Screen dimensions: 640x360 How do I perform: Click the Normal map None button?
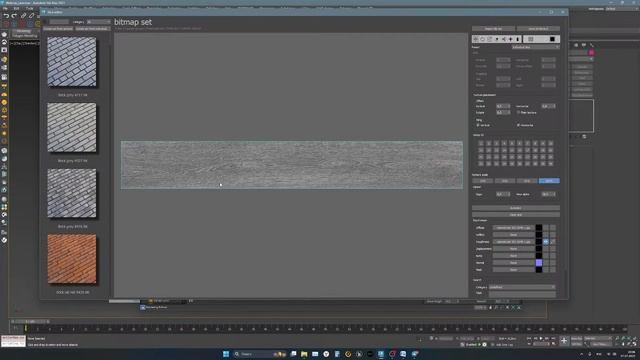(x=513, y=262)
